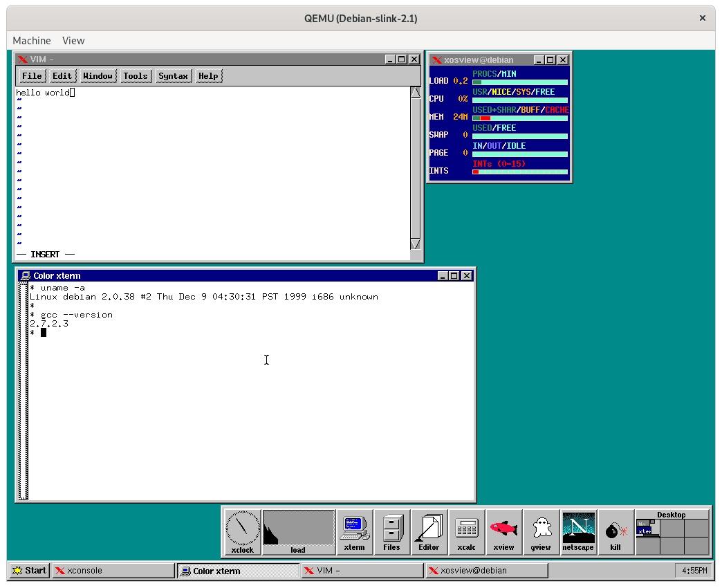Viewport: 722px width, 588px height.
Task: Click the kill bomb icon
Action: pos(615,531)
